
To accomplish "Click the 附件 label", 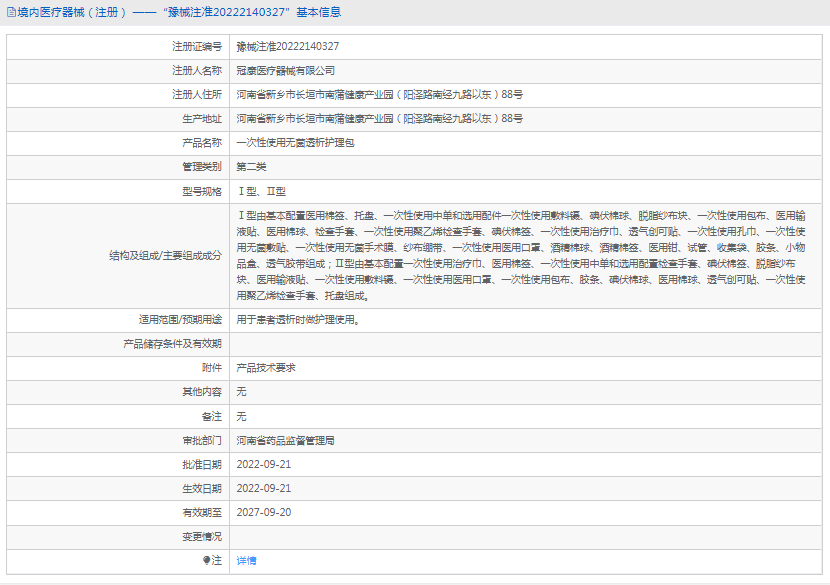I will coord(212,368).
